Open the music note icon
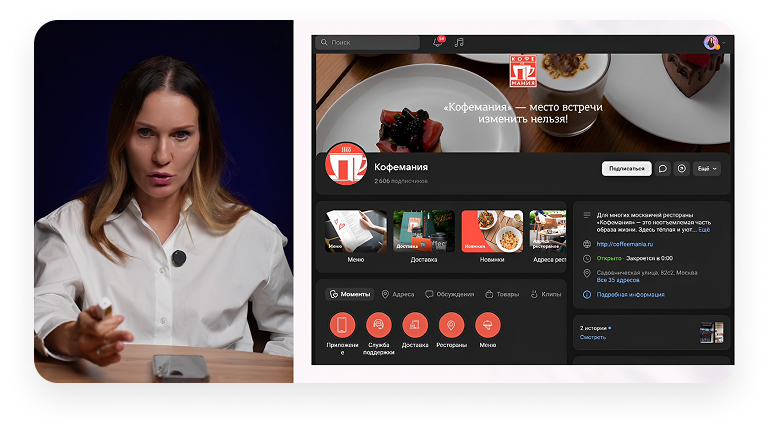This screenshot has width=770, height=431. point(459,43)
